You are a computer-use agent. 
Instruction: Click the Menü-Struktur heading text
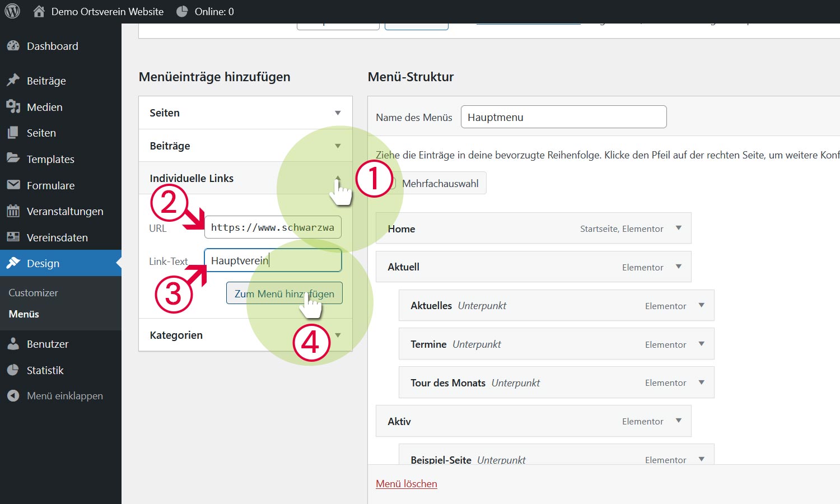[410, 77]
